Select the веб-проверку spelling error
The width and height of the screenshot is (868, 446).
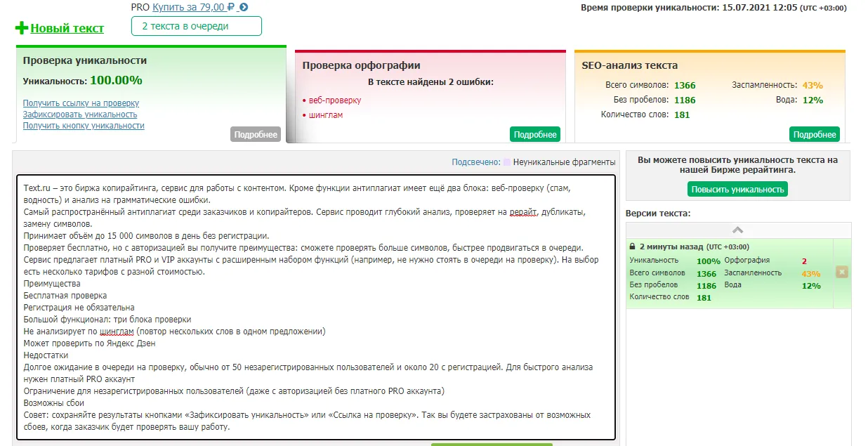tap(335, 100)
